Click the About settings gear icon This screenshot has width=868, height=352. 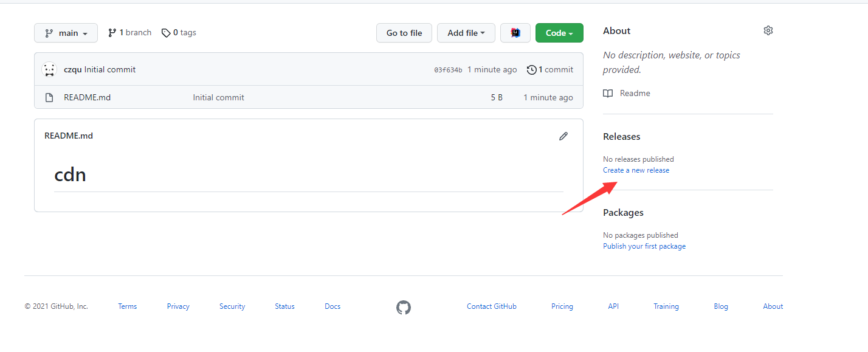tap(768, 30)
